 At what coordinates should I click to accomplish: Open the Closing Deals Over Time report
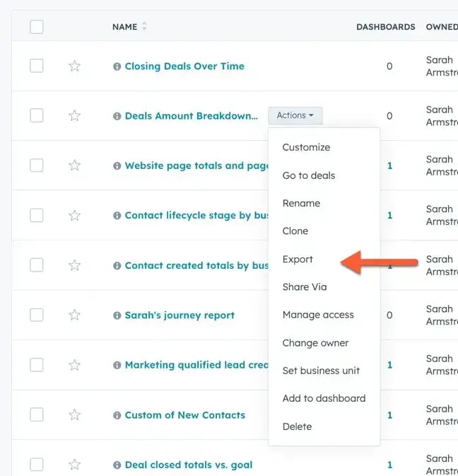184,66
